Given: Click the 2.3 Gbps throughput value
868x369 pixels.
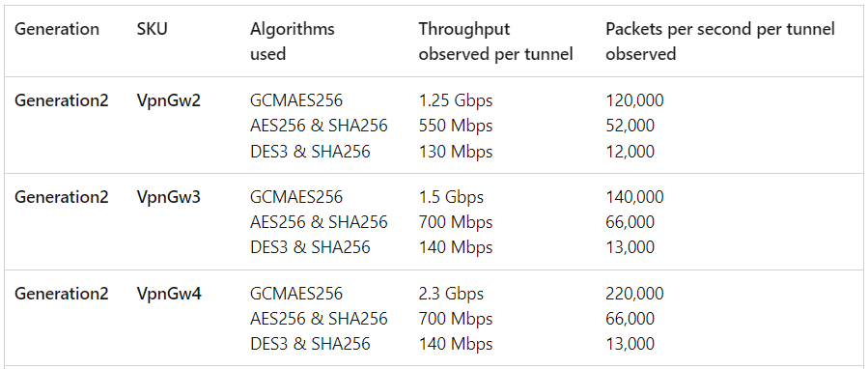Looking at the screenshot, I should tap(451, 294).
